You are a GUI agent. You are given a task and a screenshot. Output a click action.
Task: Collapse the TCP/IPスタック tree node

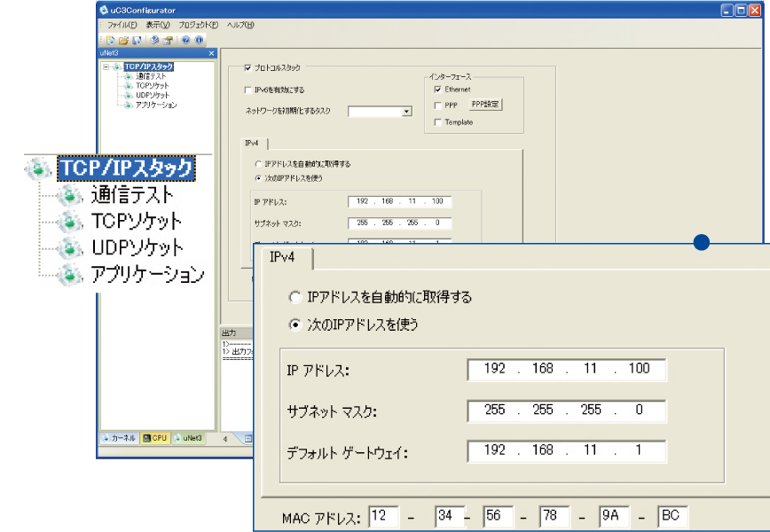[x=106, y=66]
